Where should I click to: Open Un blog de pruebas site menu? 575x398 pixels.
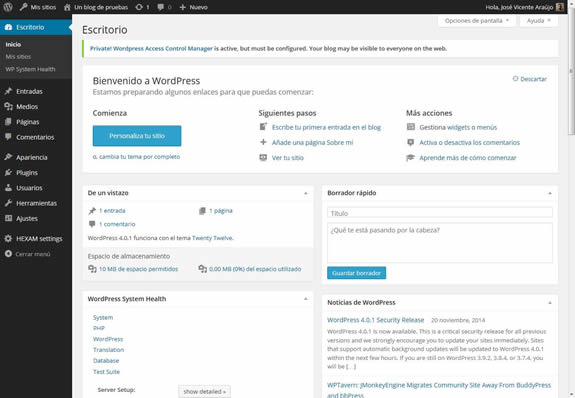click(x=96, y=7)
